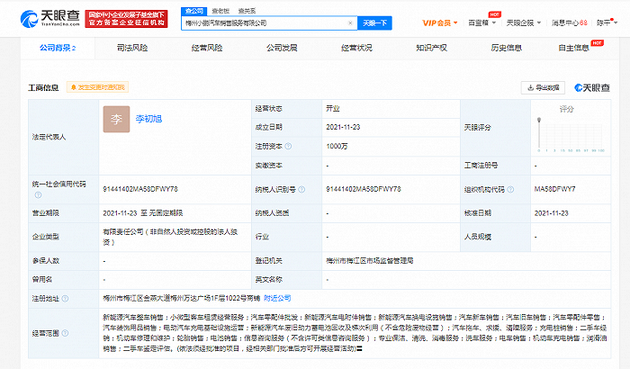Click the 导出数据 export button

543,88
